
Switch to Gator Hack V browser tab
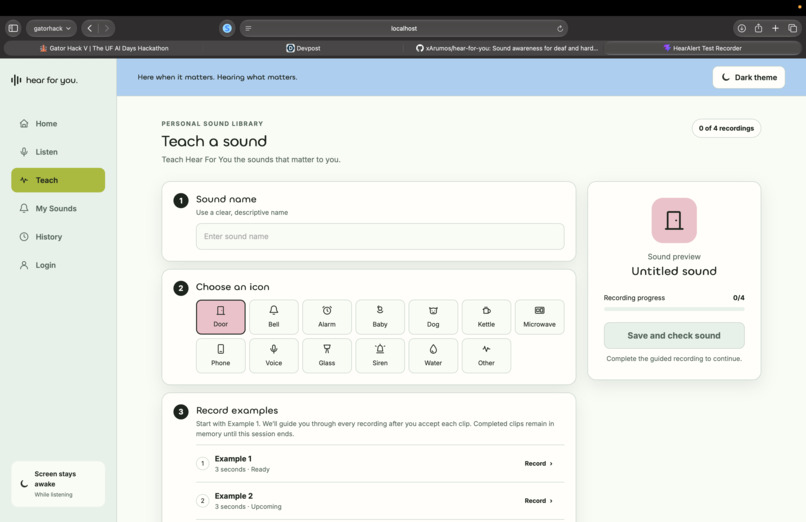pyautogui.click(x=104, y=48)
